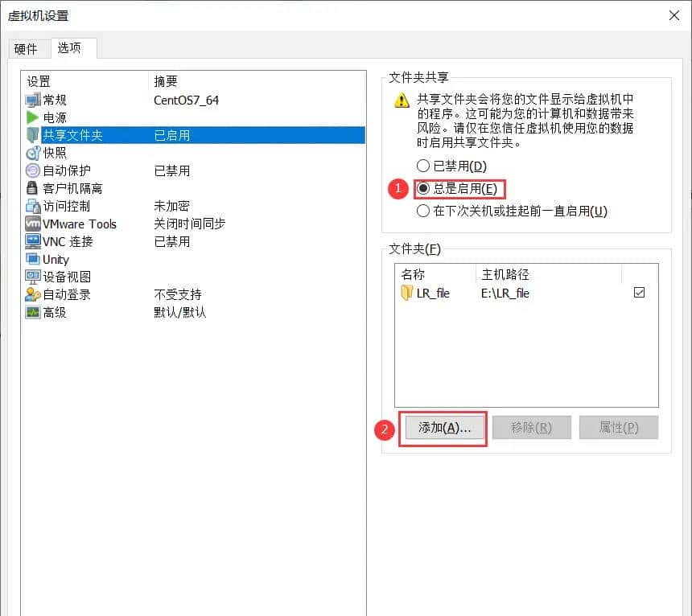Close the Virtual Machine Settings dialog

[673, 15]
